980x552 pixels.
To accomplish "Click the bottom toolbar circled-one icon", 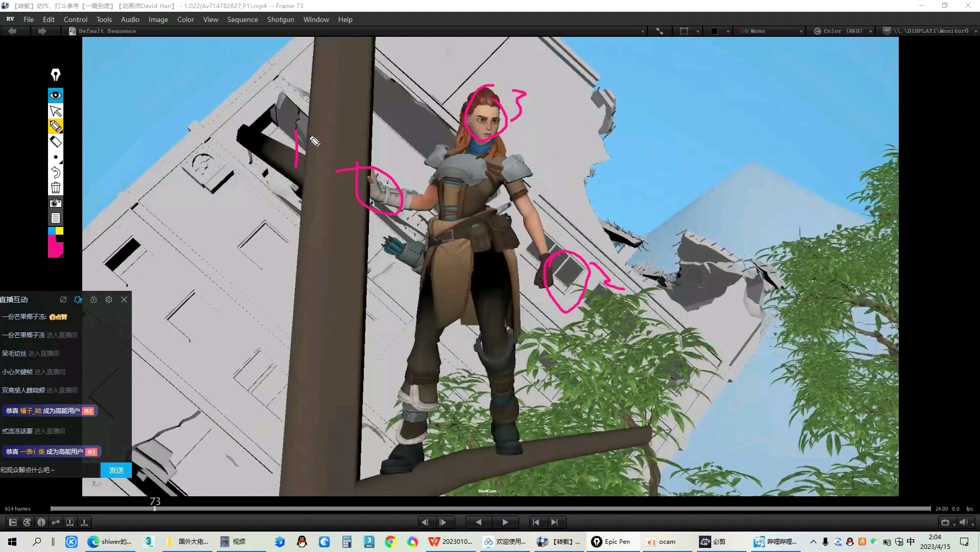I will pos(70,522).
